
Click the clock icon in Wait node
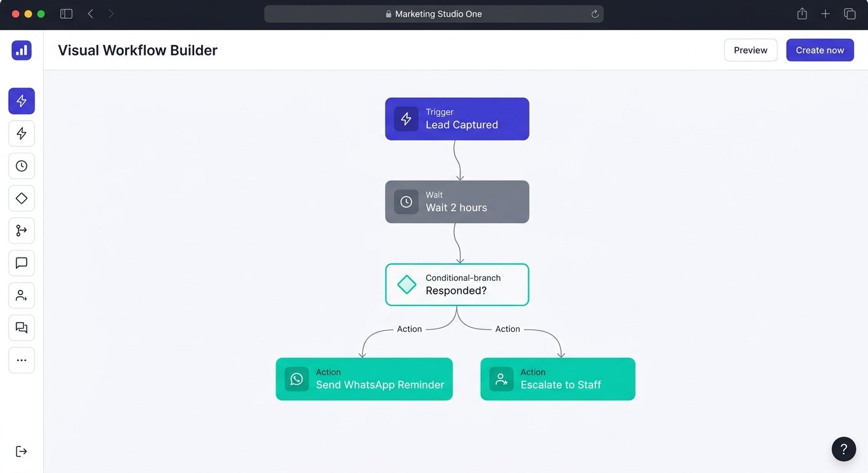(x=406, y=202)
